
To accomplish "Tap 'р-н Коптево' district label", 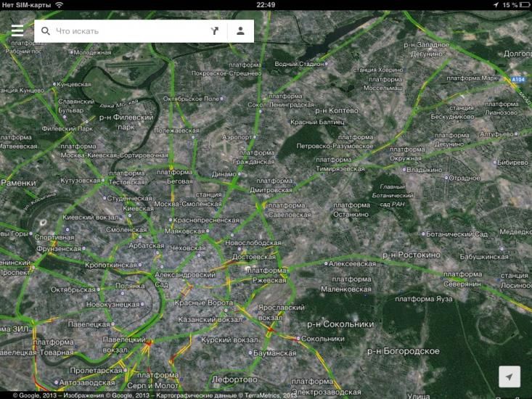I will tap(337, 110).
